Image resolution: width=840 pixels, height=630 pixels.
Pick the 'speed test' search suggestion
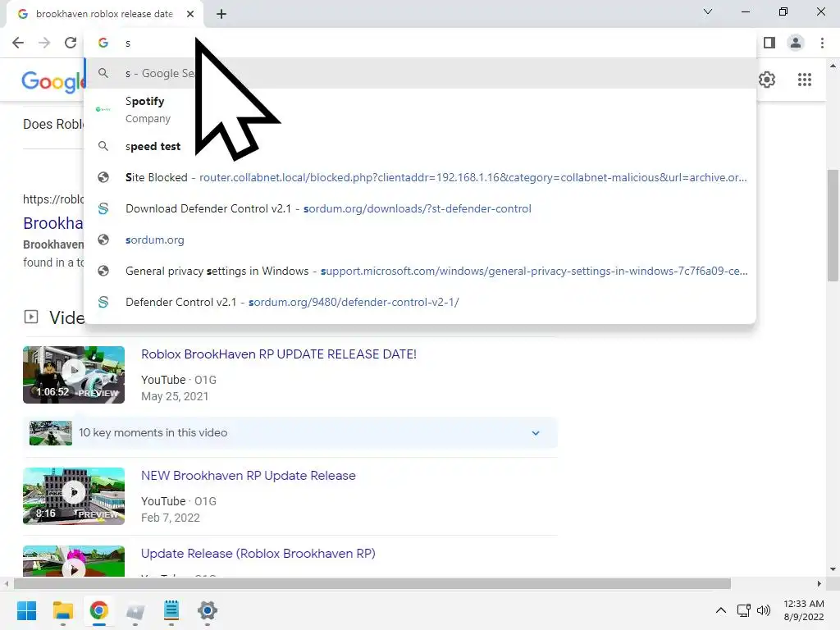coord(420,146)
